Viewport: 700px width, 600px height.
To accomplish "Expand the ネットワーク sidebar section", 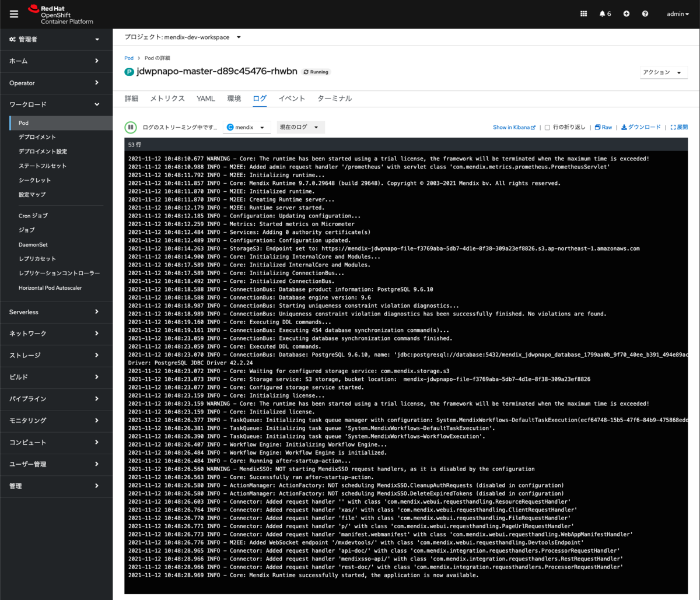I will 56,334.
